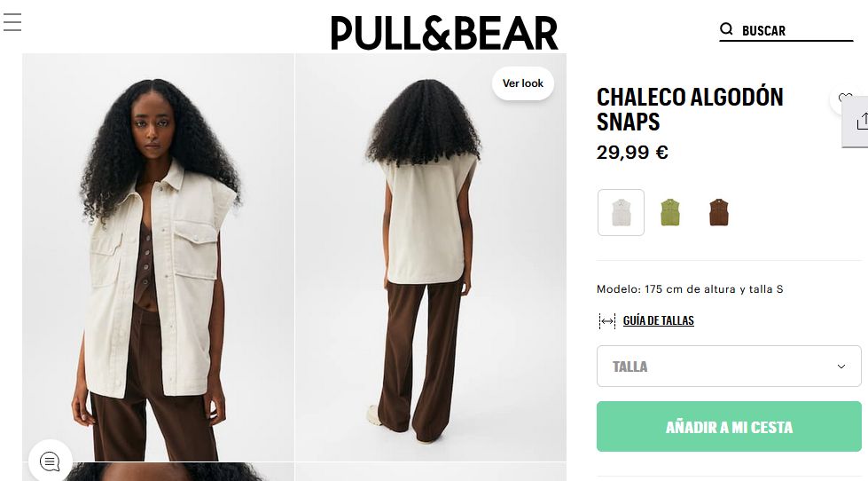Click the share icon
Screen dimensions: 868x481
[861, 121]
